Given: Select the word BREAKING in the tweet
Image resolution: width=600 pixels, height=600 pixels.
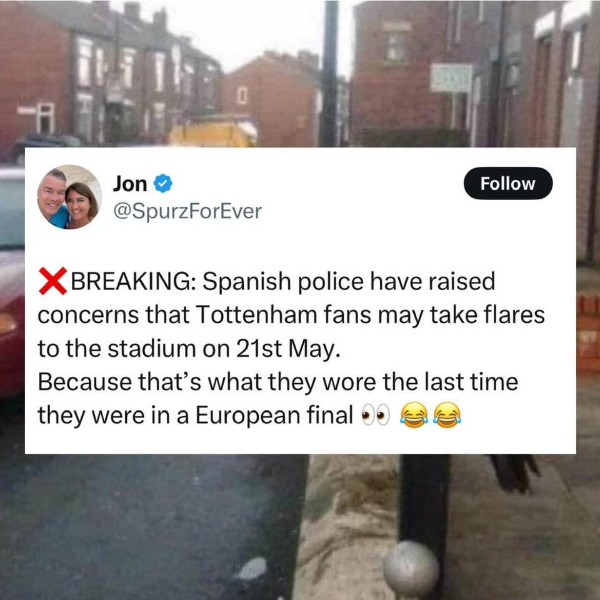Looking at the screenshot, I should coord(132,281).
